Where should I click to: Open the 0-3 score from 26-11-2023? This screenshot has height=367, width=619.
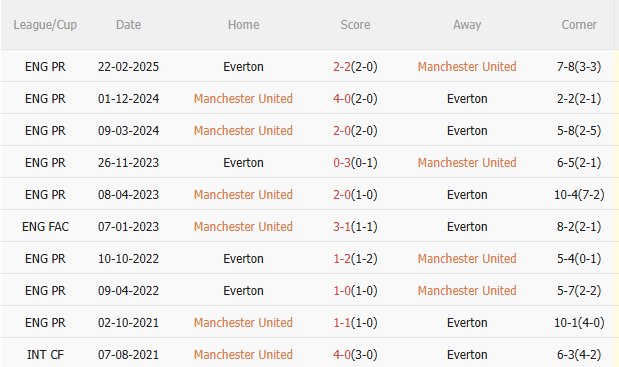342,163
